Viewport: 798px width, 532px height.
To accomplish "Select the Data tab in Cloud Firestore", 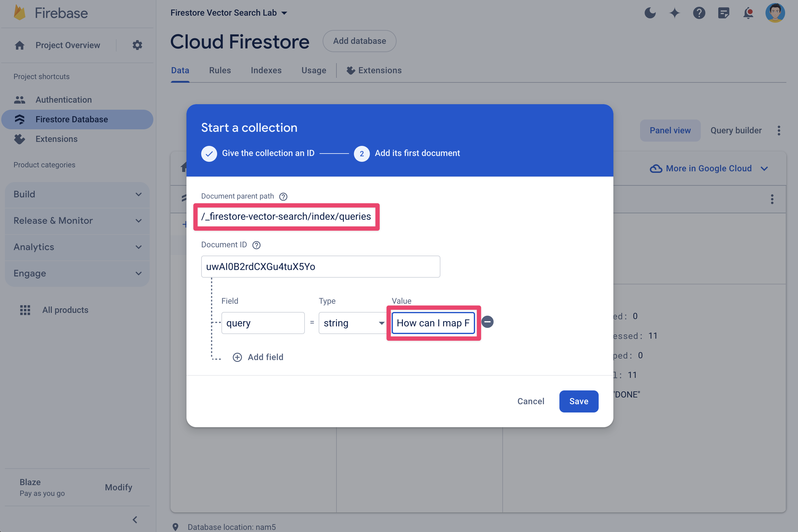I will coord(179,70).
